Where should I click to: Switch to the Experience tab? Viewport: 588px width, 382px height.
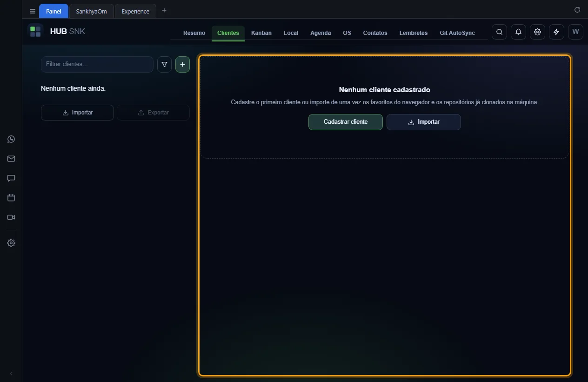[135, 11]
